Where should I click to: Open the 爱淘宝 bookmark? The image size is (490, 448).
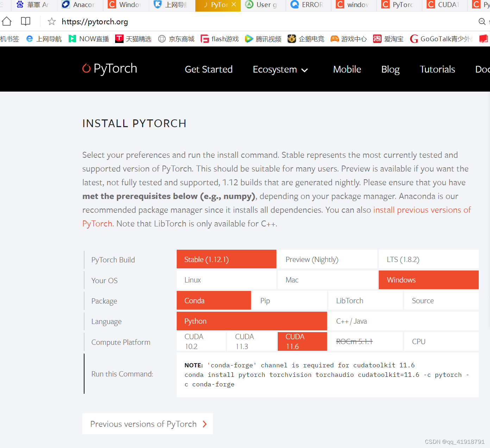388,39
